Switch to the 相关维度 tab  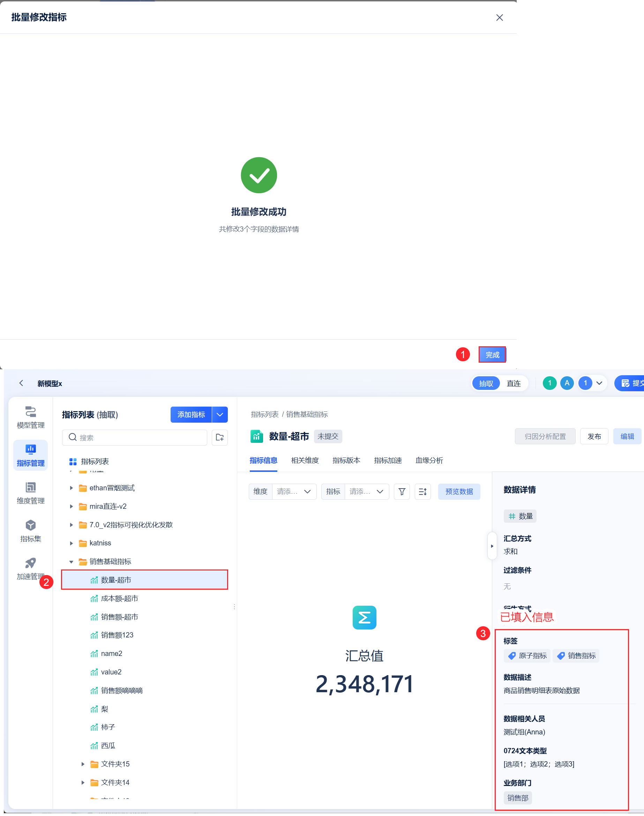tap(305, 460)
